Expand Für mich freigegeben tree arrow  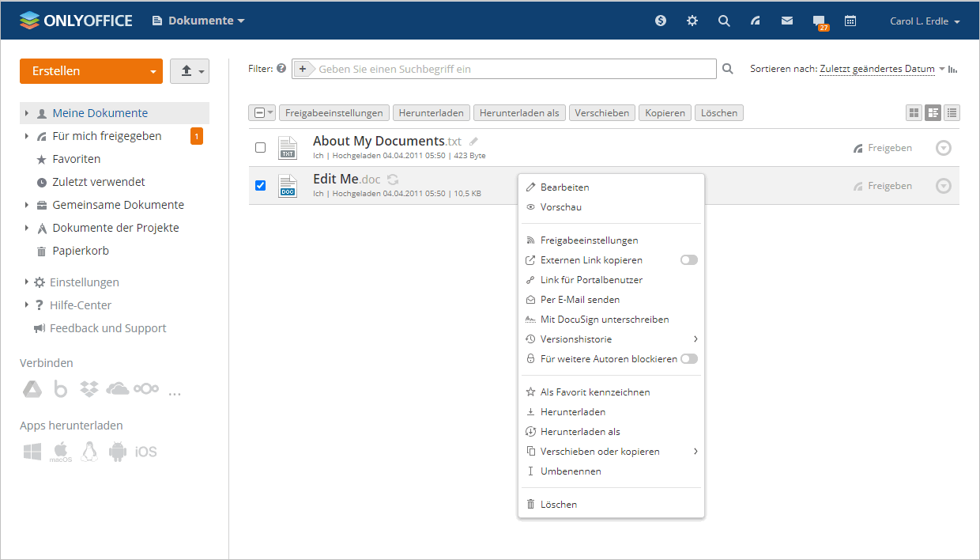coord(27,136)
